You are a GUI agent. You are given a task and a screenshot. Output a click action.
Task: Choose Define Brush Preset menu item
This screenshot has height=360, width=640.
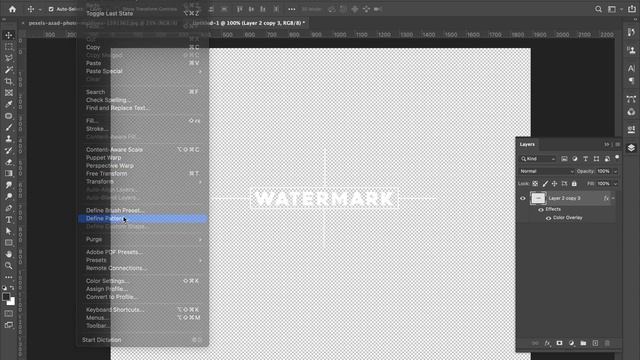click(142, 211)
